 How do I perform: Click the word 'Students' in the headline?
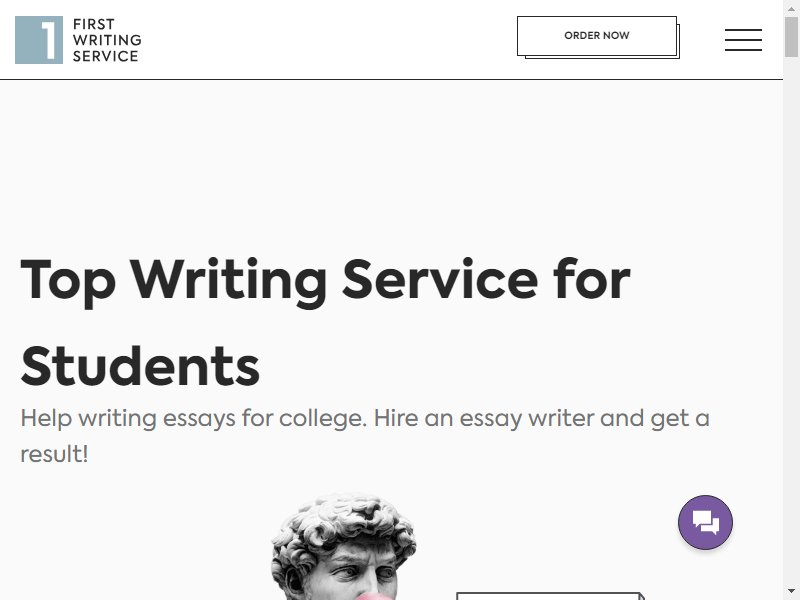(x=140, y=366)
